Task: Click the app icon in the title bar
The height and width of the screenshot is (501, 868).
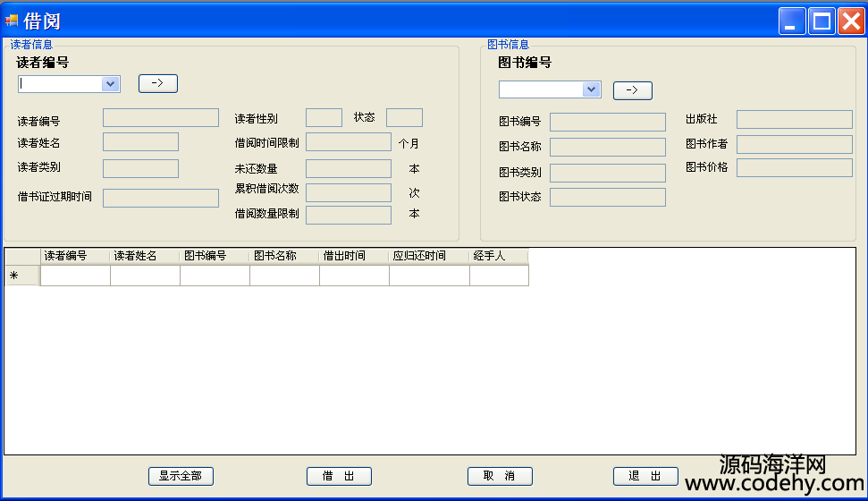Action: (12, 21)
